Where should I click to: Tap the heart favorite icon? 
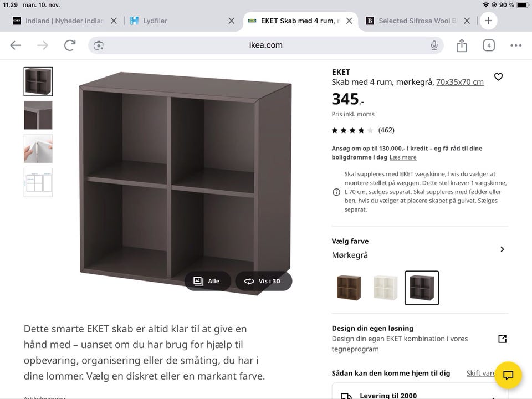point(498,77)
